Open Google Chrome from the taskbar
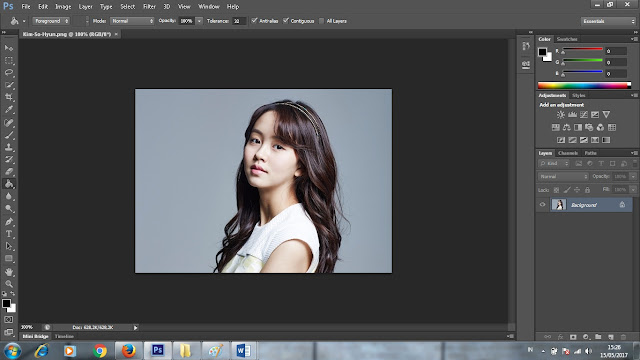 coord(100,351)
